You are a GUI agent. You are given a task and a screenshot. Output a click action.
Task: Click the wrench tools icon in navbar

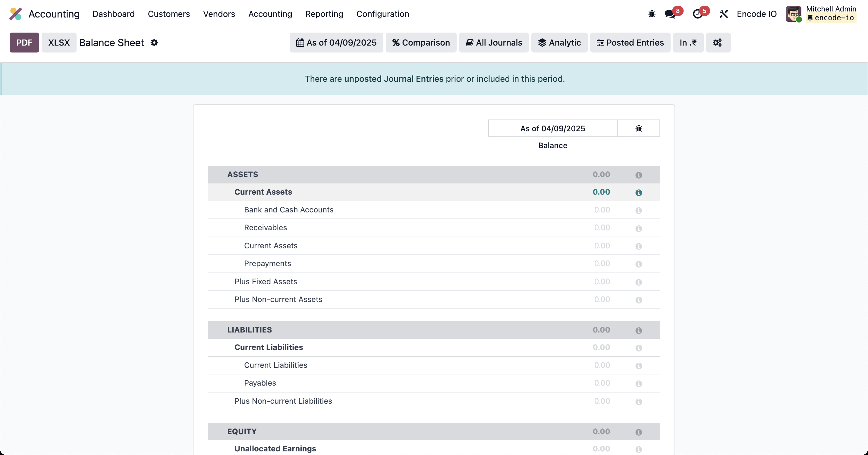pyautogui.click(x=723, y=14)
